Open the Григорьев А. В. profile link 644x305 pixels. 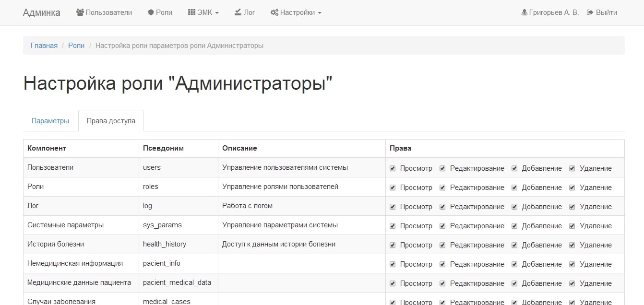tap(550, 12)
